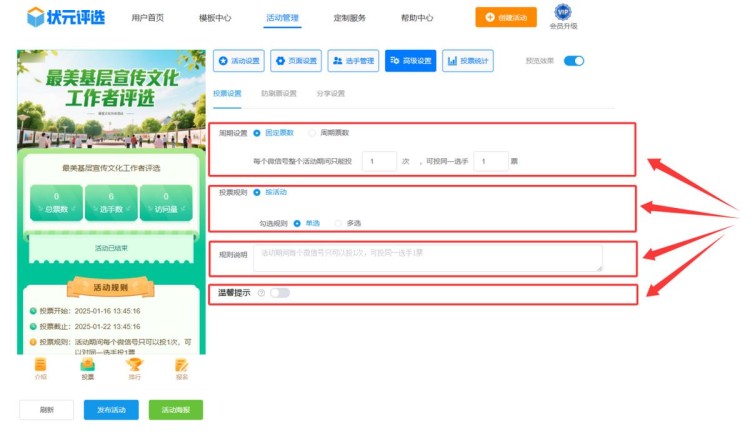750x436 pixels.
Task: Click the help icon beside 温馨提示
Action: tap(261, 293)
